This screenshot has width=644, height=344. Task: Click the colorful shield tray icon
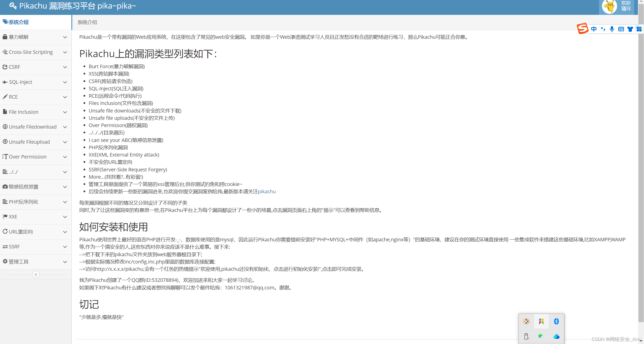541,321
